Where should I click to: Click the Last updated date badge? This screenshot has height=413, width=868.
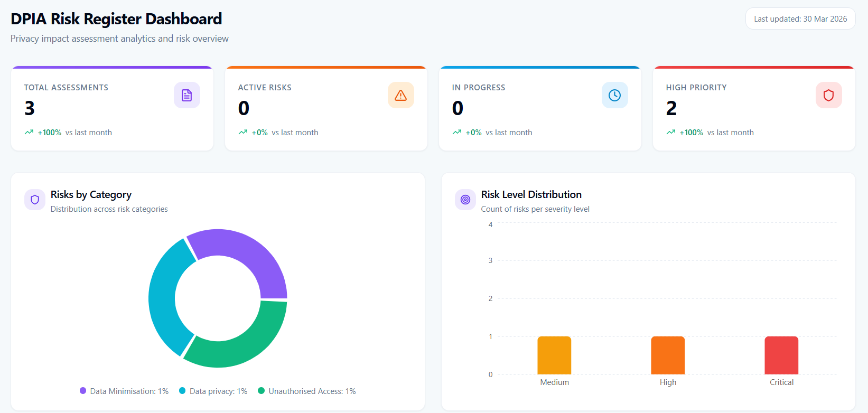pos(800,19)
